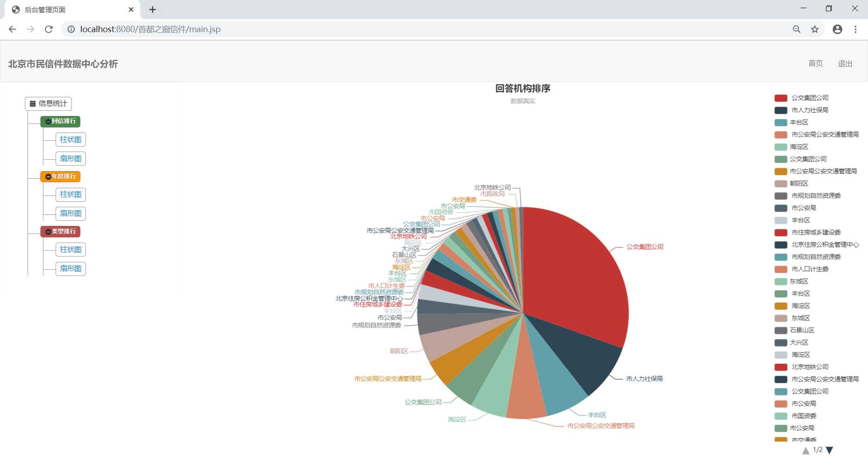Click the 石景山区 pie label
Viewport: 868px width, 466px height.
coord(404,255)
